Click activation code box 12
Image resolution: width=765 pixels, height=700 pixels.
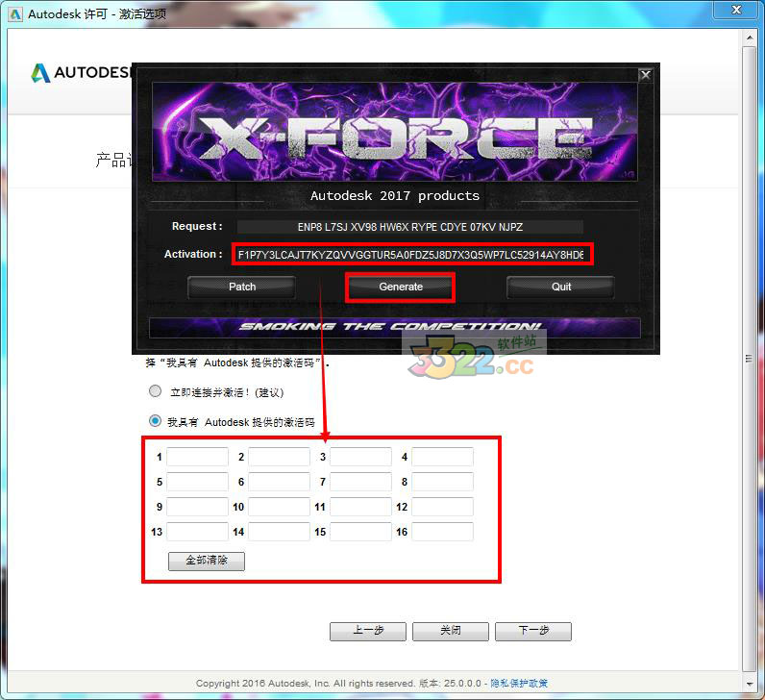[x=442, y=507]
